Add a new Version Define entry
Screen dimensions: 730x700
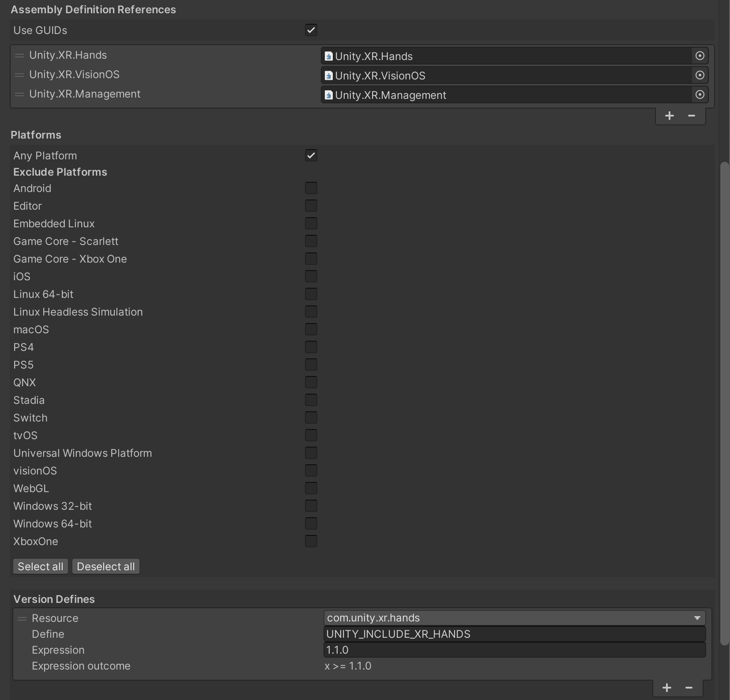click(x=667, y=687)
